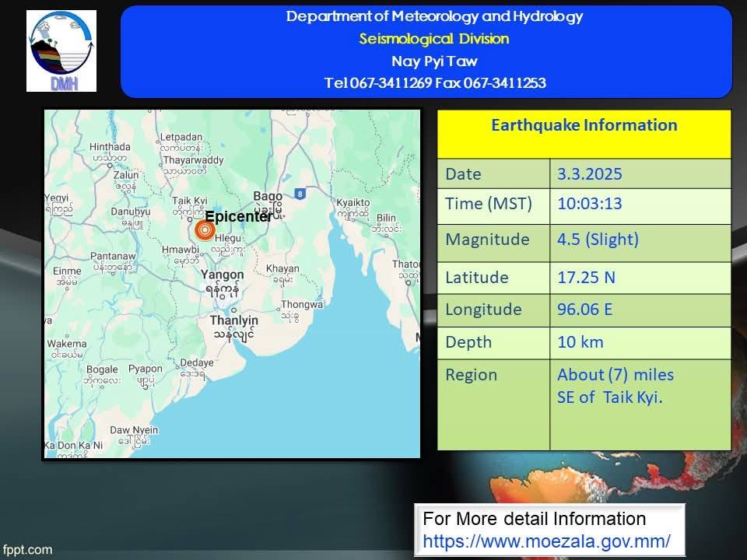Screen dimensions: 747x560
Task: Click Kyaikto label on the map
Action: [x=353, y=202]
